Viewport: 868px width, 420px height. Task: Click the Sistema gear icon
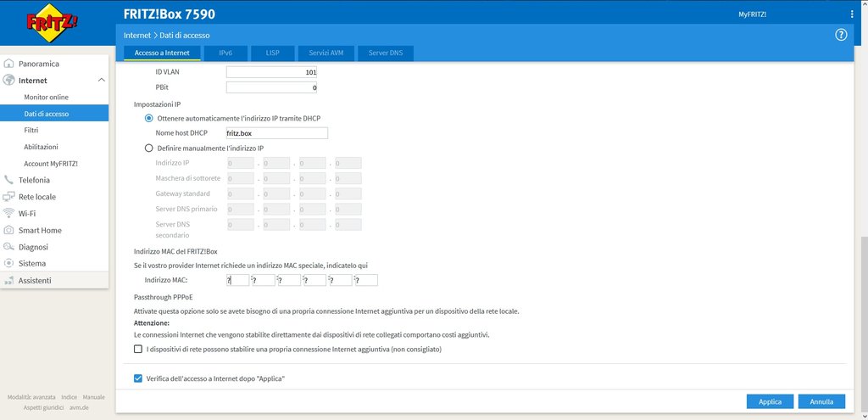click(8, 263)
